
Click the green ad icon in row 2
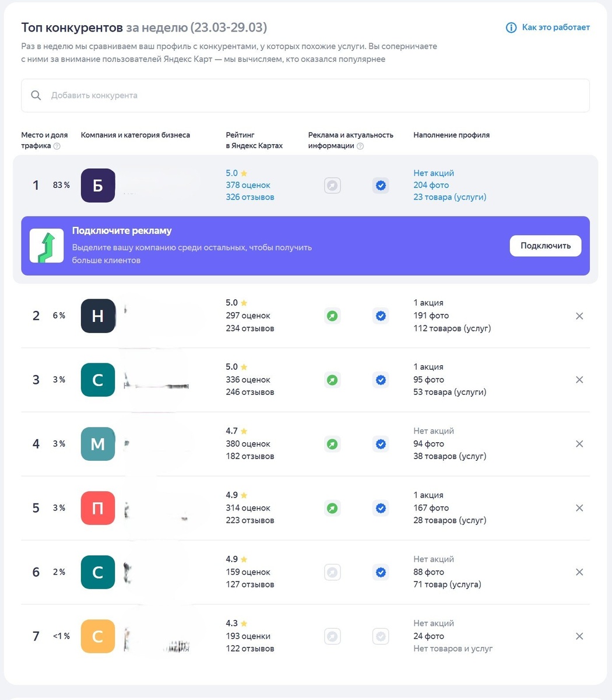coord(332,316)
